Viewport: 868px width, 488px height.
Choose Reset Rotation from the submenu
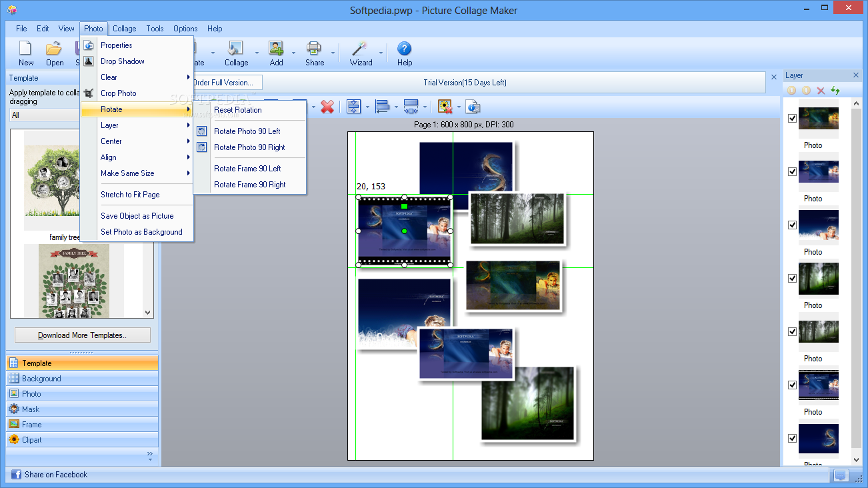(x=249, y=110)
